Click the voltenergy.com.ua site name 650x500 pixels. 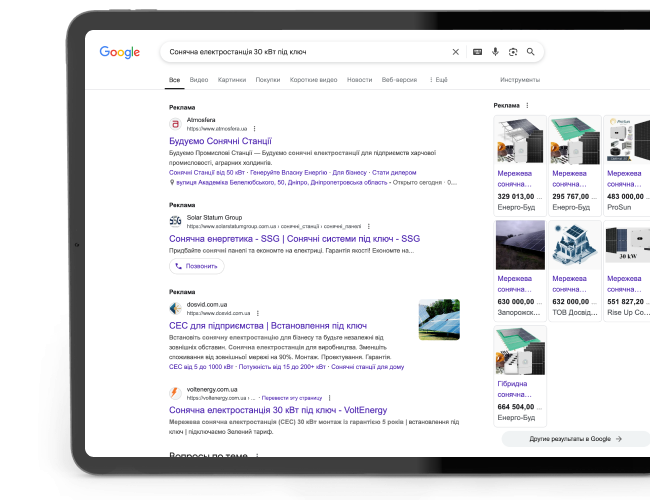pos(212,389)
